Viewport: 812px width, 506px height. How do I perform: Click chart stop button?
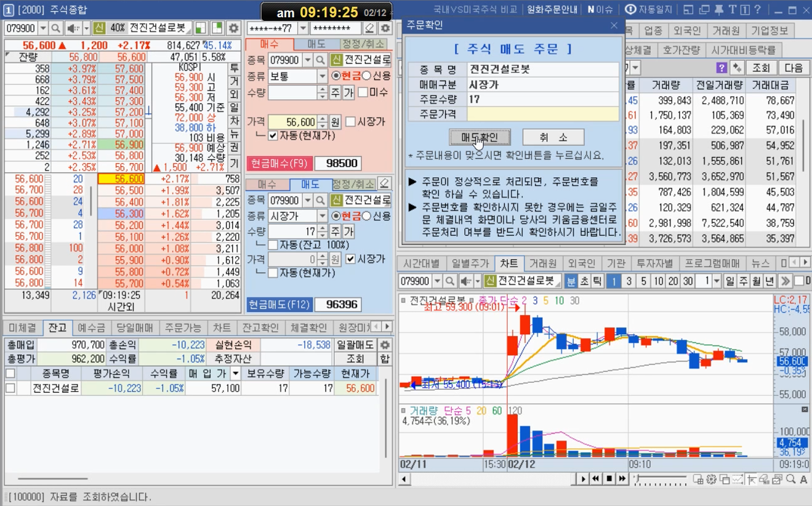pos(609,478)
